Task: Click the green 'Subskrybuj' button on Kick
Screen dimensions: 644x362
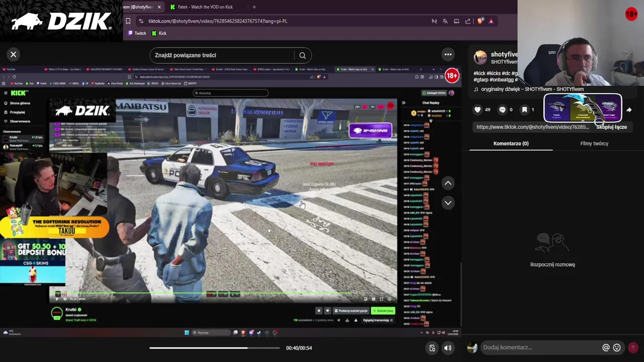Action: click(x=383, y=311)
